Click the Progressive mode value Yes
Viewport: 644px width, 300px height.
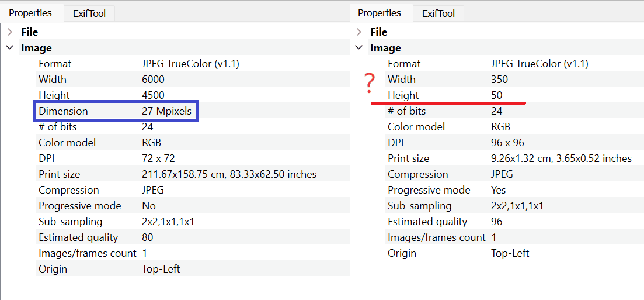[499, 190]
